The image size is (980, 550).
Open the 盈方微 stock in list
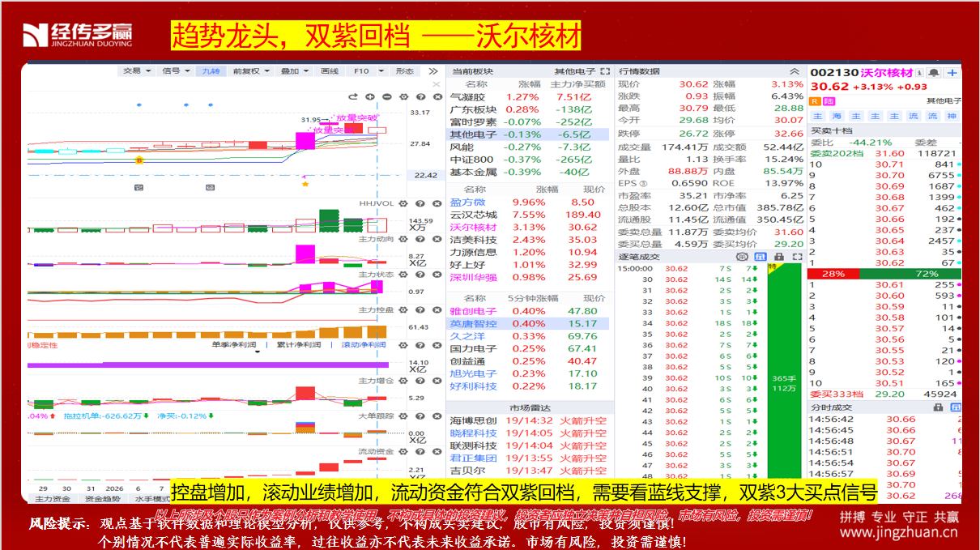pos(468,203)
